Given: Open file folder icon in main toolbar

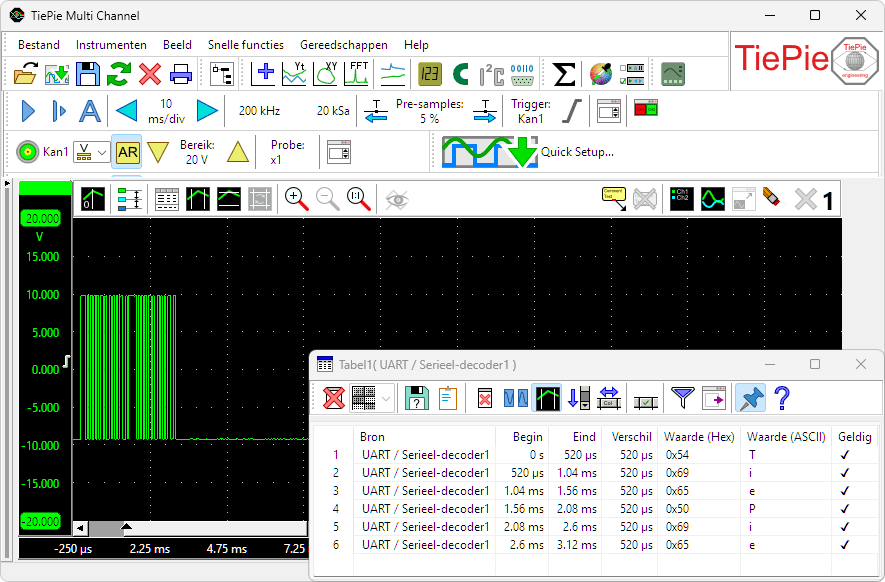Looking at the screenshot, I should pos(25,74).
